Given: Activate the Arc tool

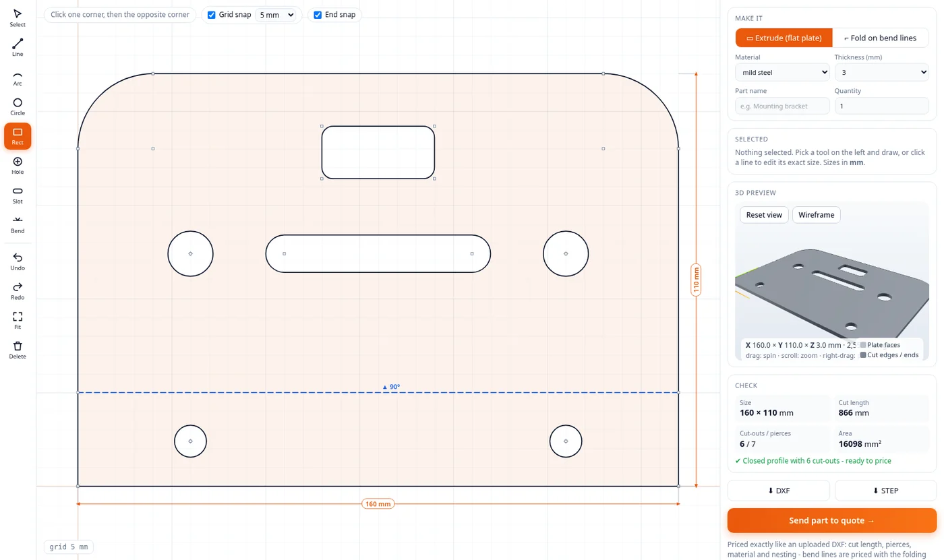Looking at the screenshot, I should 18,77.
